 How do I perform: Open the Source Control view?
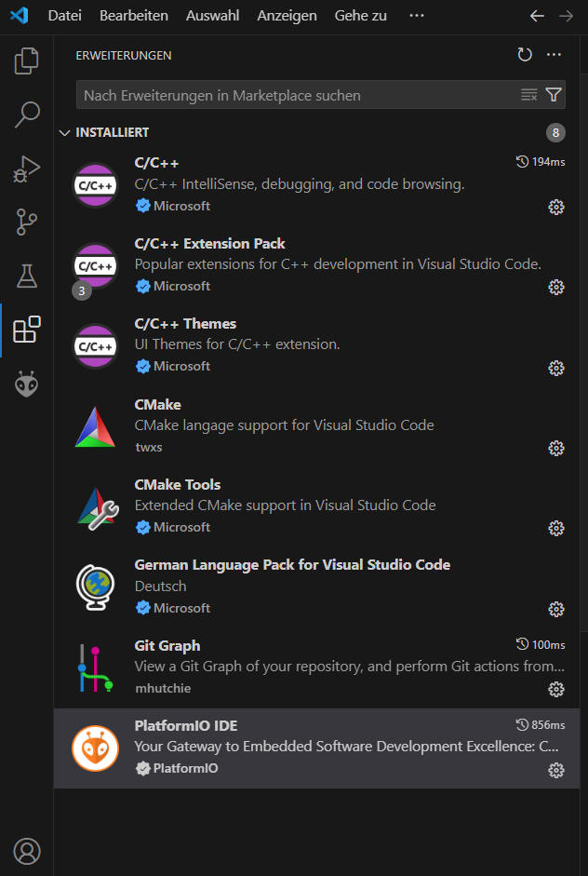pyautogui.click(x=27, y=222)
